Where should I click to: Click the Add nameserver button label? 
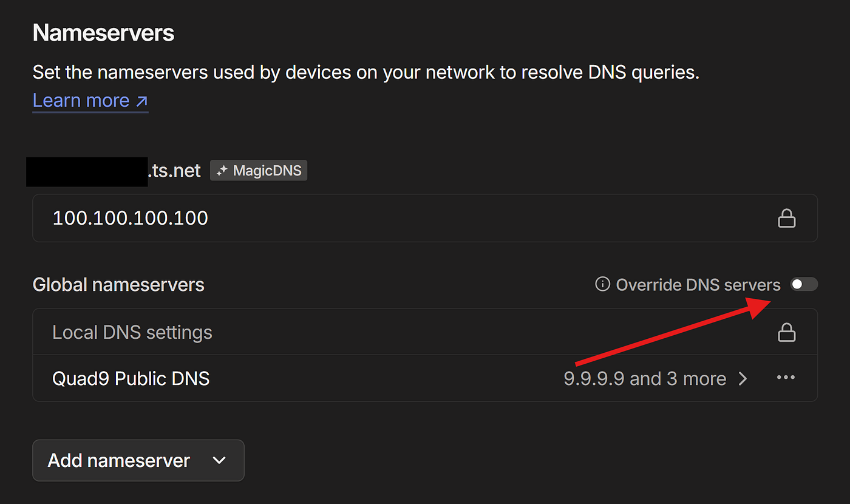click(x=119, y=460)
